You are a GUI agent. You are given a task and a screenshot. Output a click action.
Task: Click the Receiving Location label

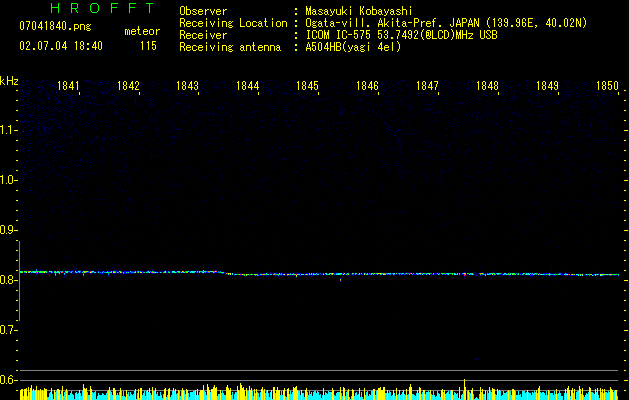(x=233, y=23)
